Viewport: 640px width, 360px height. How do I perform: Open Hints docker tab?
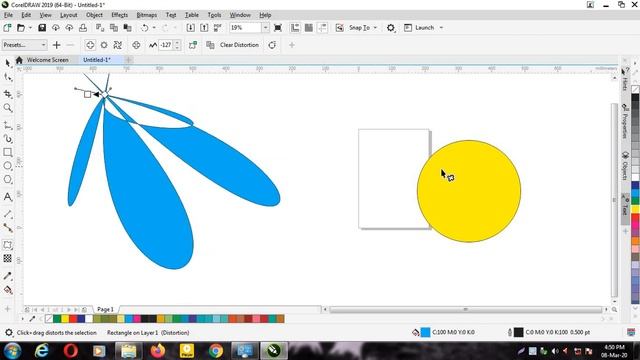pyautogui.click(x=625, y=80)
